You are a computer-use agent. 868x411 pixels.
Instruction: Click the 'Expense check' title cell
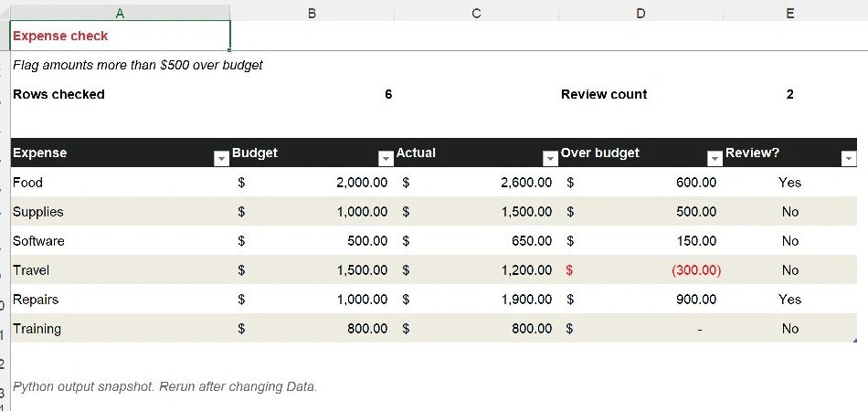(x=120, y=36)
